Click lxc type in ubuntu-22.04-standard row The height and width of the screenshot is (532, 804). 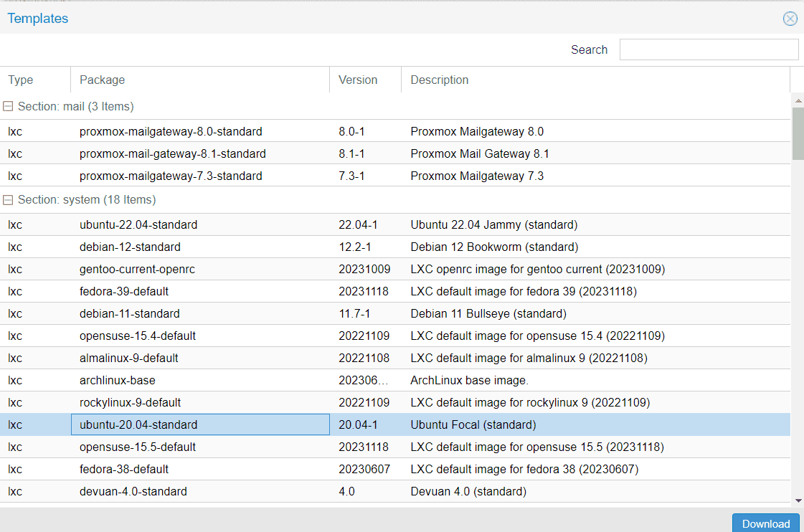click(x=15, y=225)
